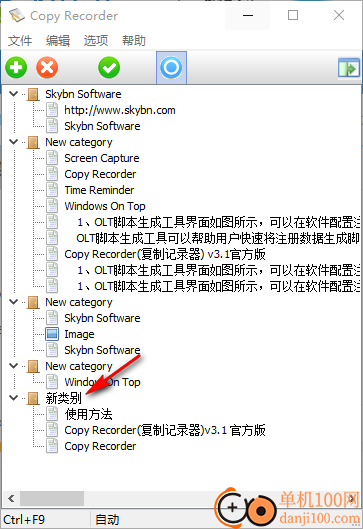The image size is (363, 529).
Task: Click the document icon beside 使用方法
Action: point(52,414)
